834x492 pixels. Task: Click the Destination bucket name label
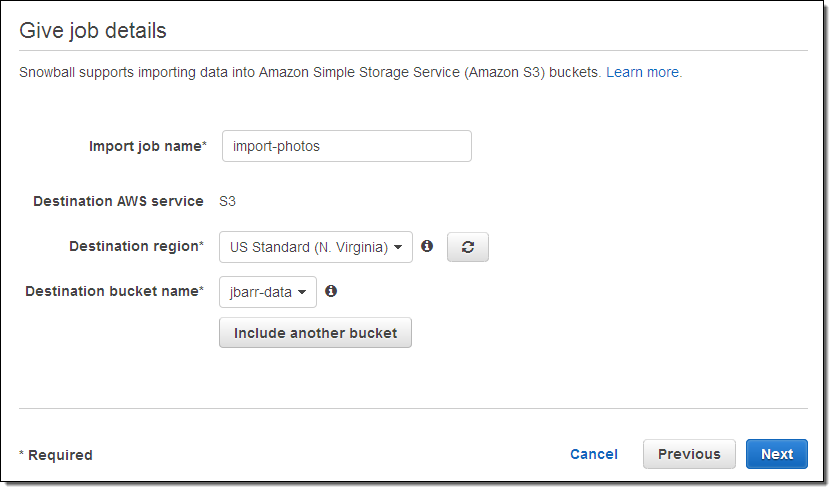114,292
